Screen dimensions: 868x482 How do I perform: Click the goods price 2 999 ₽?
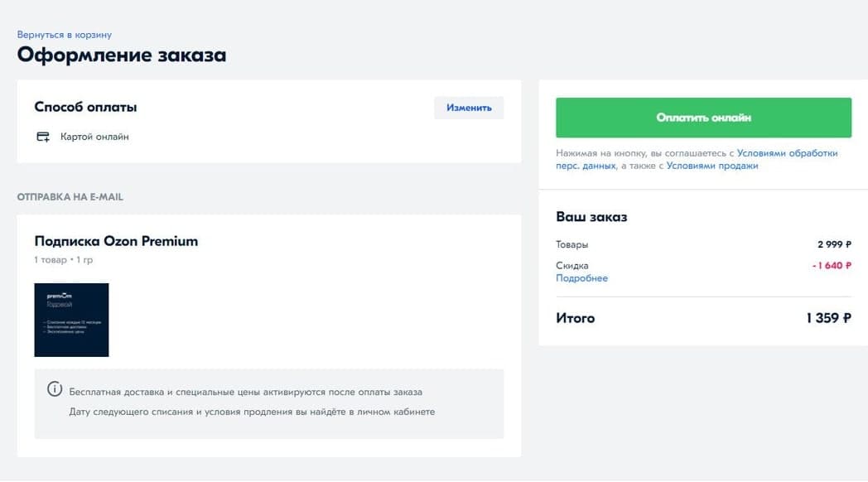[834, 244]
